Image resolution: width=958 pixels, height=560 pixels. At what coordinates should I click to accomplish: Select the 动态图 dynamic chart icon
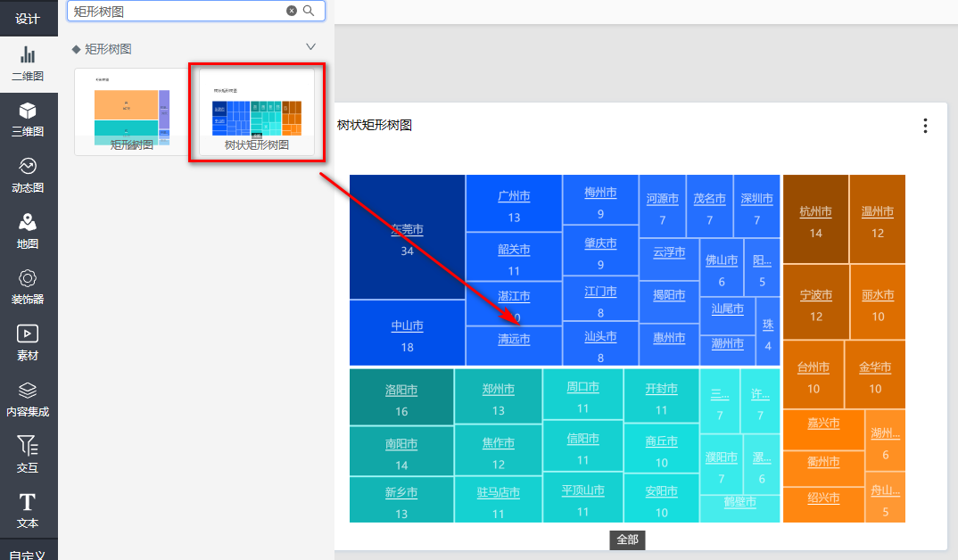28,175
